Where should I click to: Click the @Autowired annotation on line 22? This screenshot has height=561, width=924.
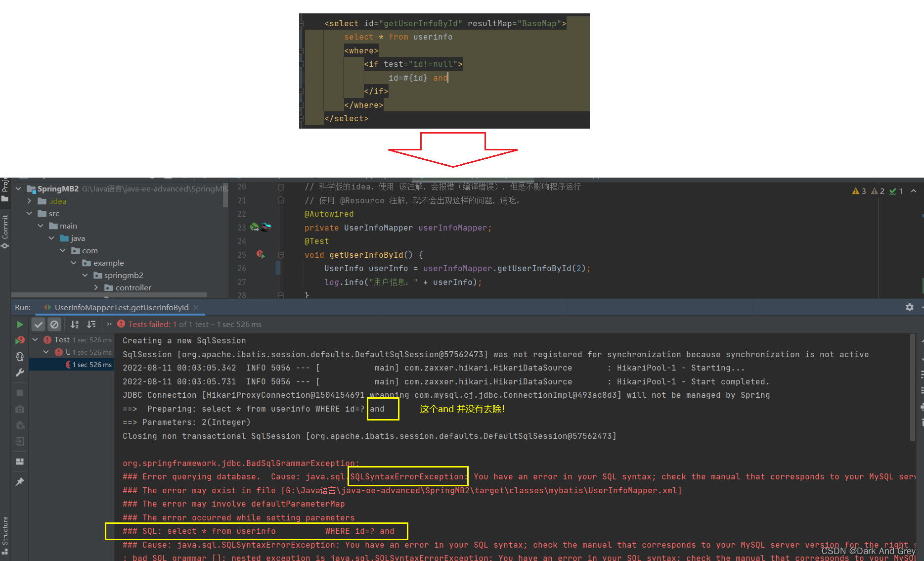[x=329, y=214]
